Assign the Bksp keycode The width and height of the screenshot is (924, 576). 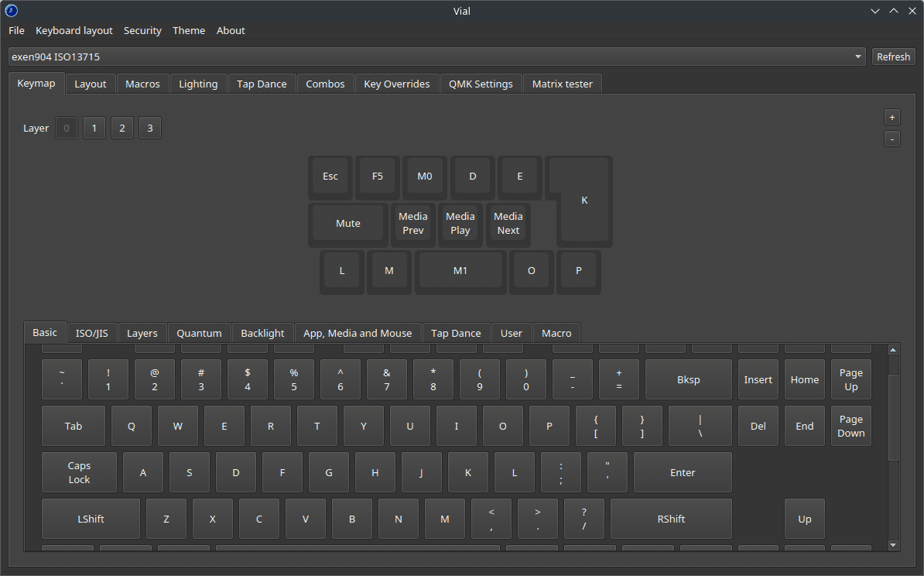pos(688,379)
